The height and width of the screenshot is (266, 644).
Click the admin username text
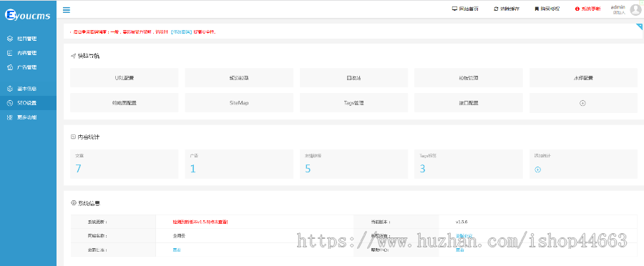coord(618,7)
